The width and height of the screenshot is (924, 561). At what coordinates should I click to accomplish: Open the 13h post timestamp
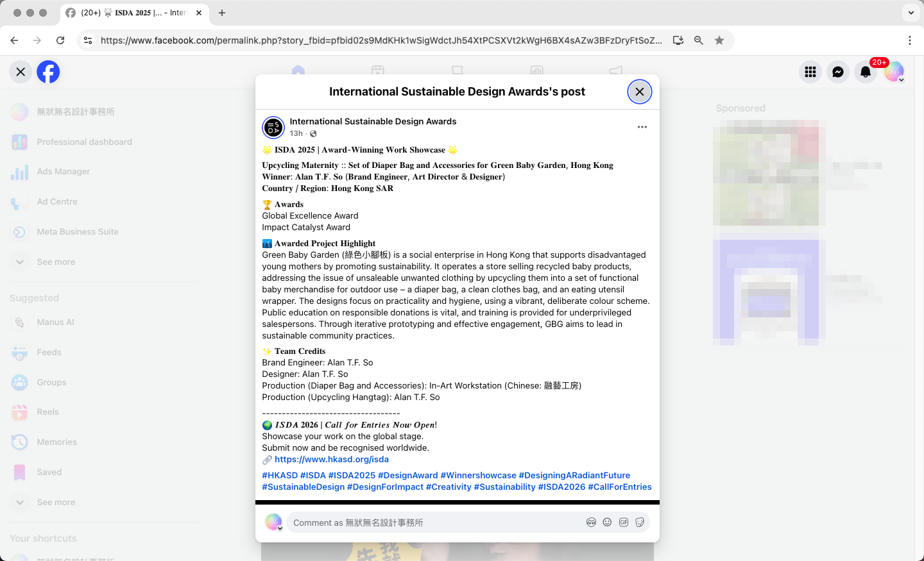(296, 133)
